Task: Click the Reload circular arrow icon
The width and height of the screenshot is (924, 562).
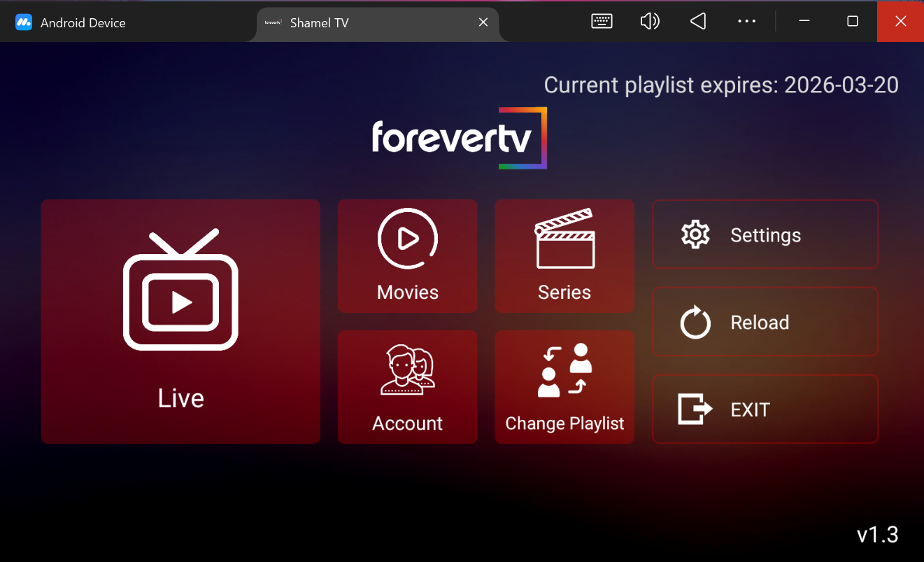Action: [x=695, y=323]
